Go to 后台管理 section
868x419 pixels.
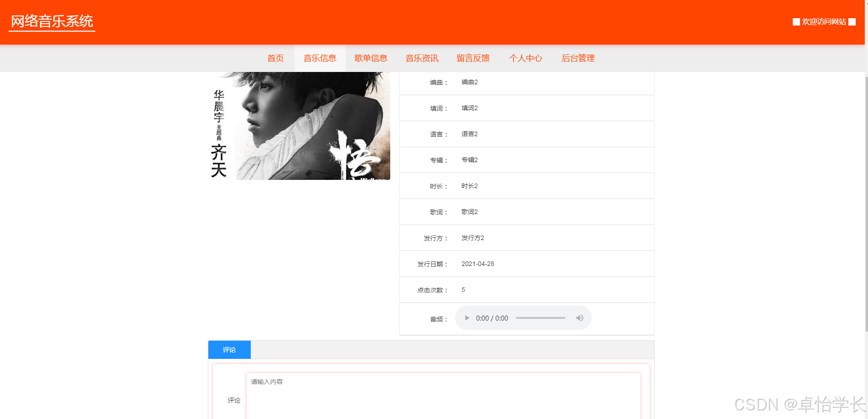(578, 58)
